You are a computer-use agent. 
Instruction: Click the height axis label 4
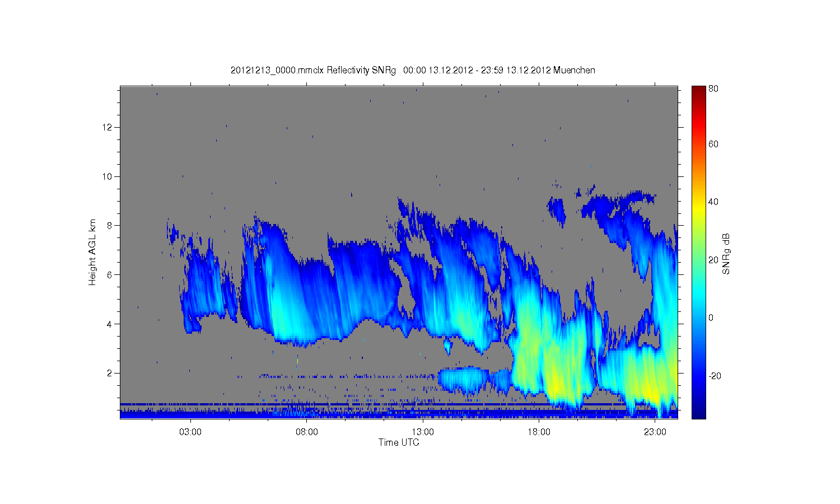(110, 324)
